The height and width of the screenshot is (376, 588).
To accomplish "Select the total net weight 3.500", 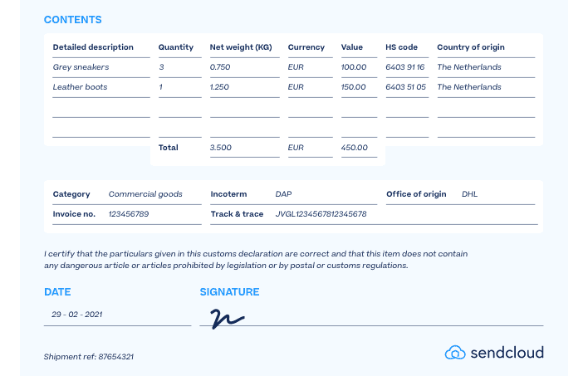I will [220, 148].
